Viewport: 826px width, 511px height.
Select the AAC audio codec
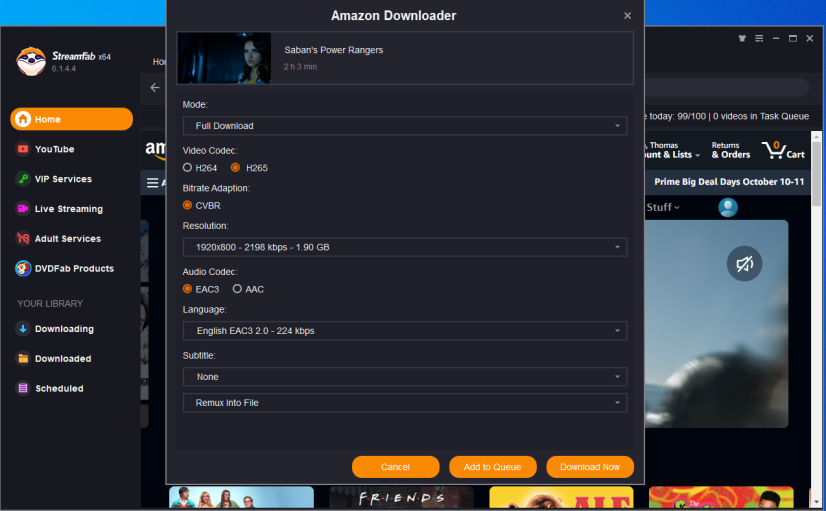pos(248,289)
